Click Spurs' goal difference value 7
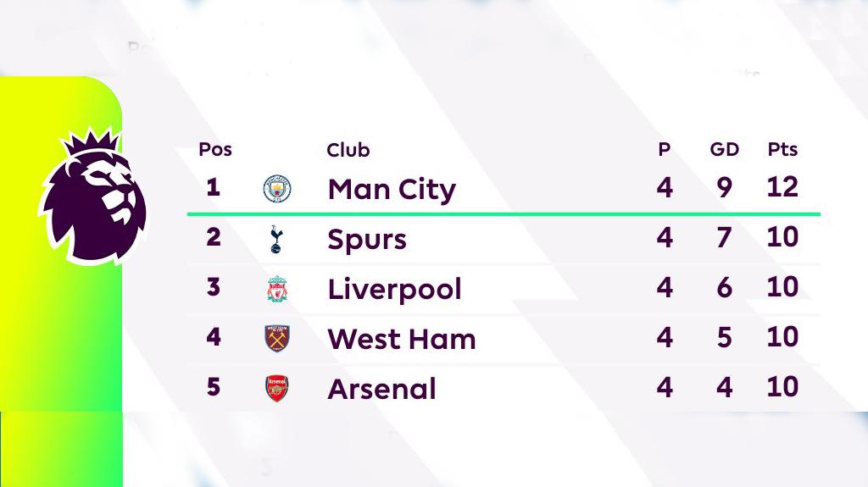Screen dimensions: 868x487 [x=724, y=238]
